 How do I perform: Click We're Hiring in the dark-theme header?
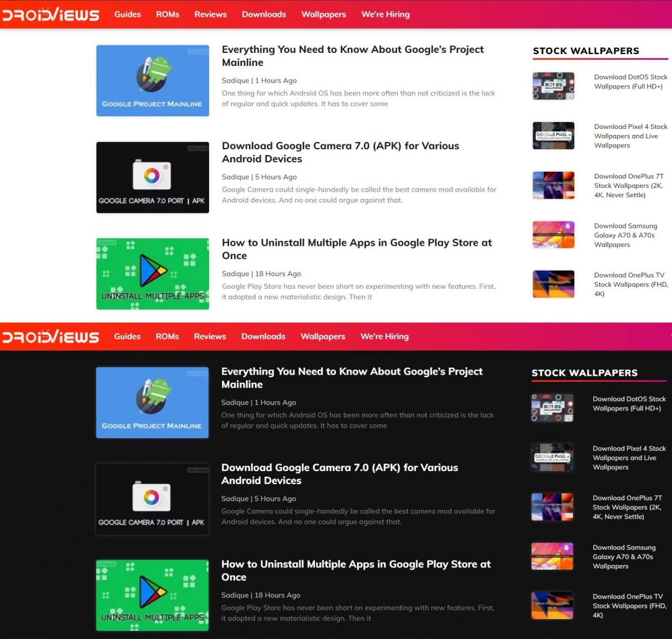click(385, 337)
